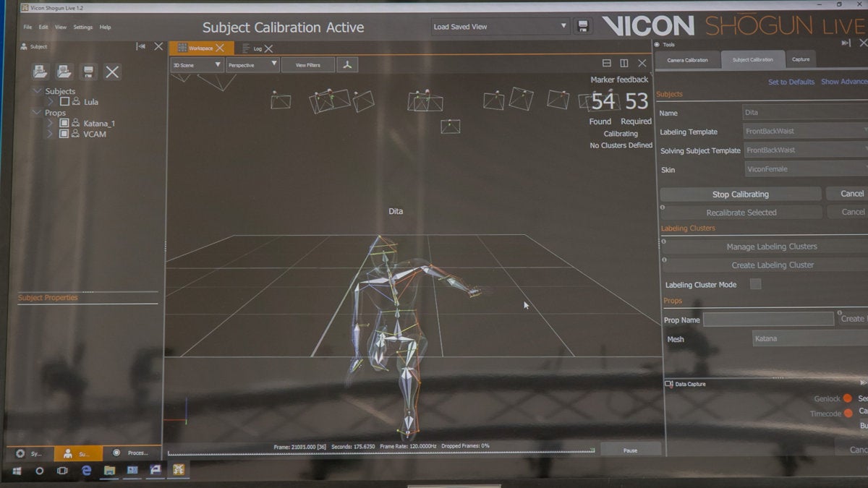This screenshot has height=488, width=868.
Task: Expand the Lula subject row
Action: pyautogui.click(x=51, y=102)
